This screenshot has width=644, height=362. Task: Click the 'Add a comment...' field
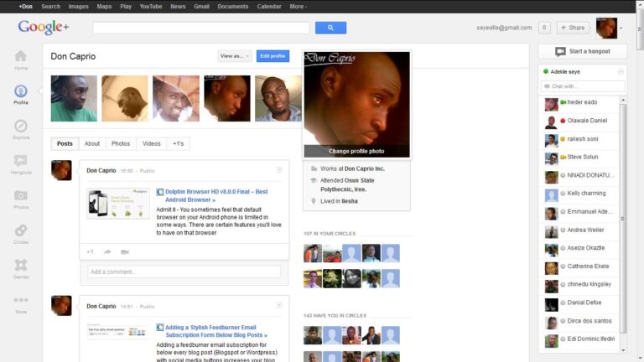[x=184, y=271]
